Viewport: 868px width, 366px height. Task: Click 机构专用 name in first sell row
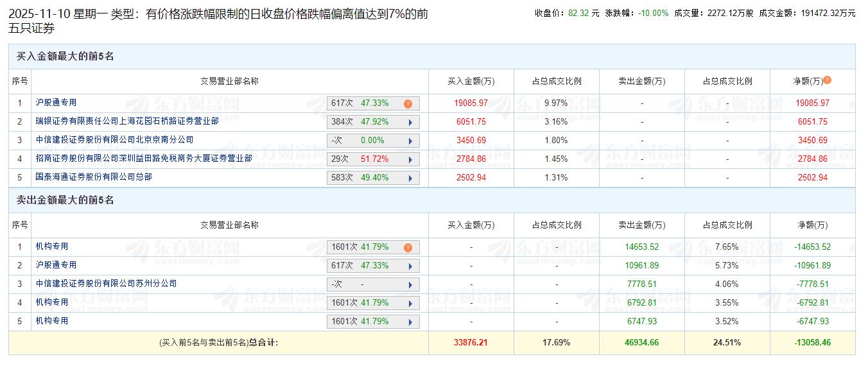51,247
